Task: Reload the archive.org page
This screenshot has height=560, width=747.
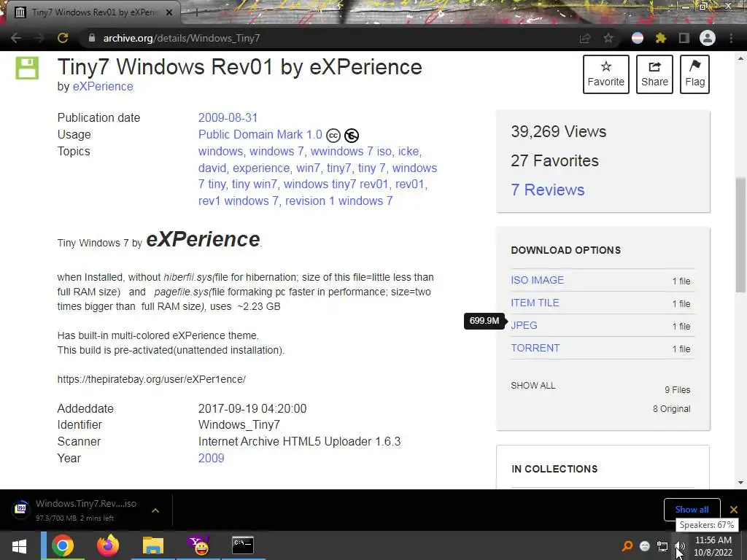Action: click(x=63, y=38)
